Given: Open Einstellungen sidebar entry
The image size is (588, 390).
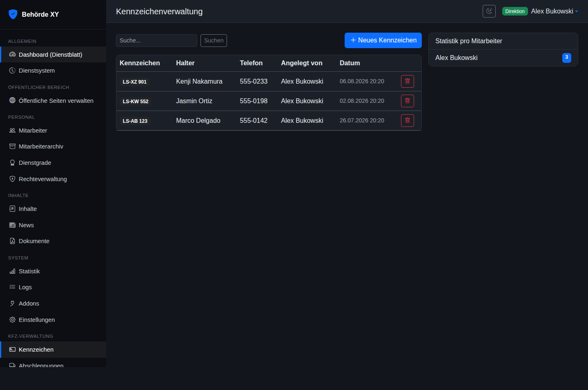Looking at the screenshot, I should (53, 320).
